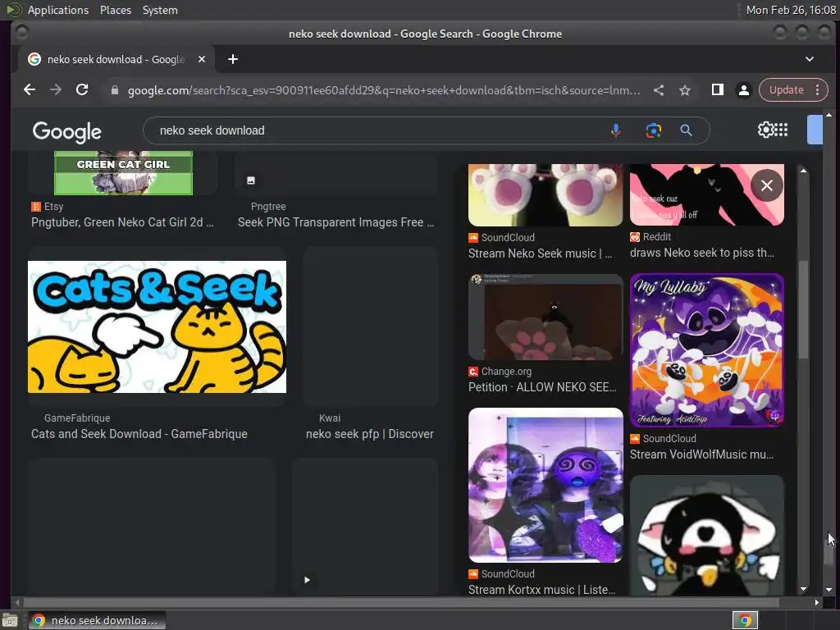
Task: Click the preview panel scrollbar down arrow
Action: [x=803, y=589]
